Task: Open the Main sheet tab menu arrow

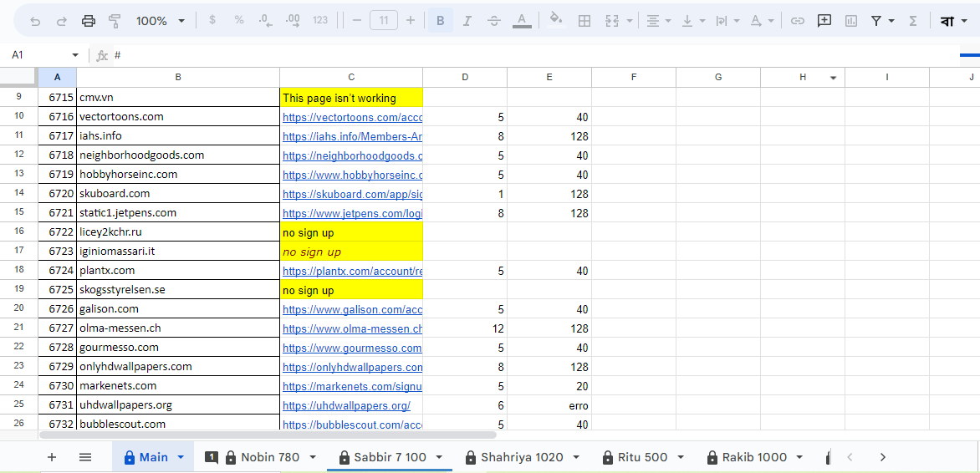Action: (181, 457)
